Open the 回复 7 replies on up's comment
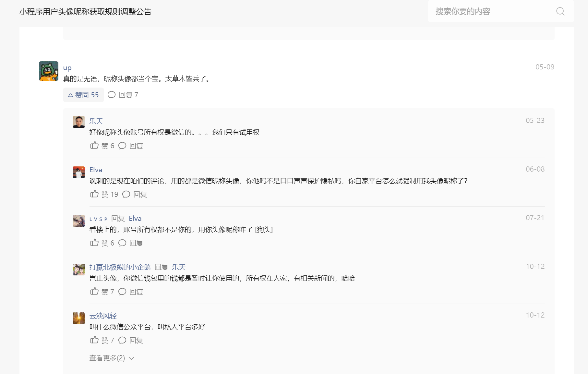588x374 pixels. pos(128,95)
